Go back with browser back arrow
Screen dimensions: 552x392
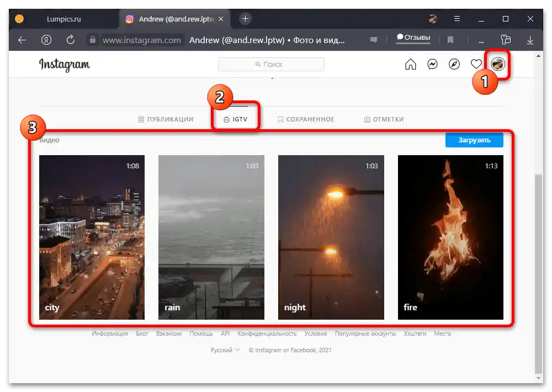(22, 40)
